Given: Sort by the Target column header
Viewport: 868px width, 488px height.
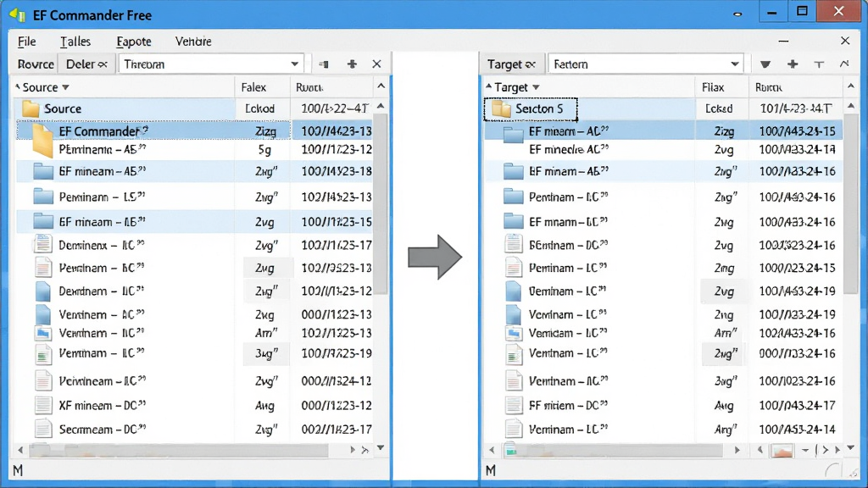Looking at the screenshot, I should point(589,87).
